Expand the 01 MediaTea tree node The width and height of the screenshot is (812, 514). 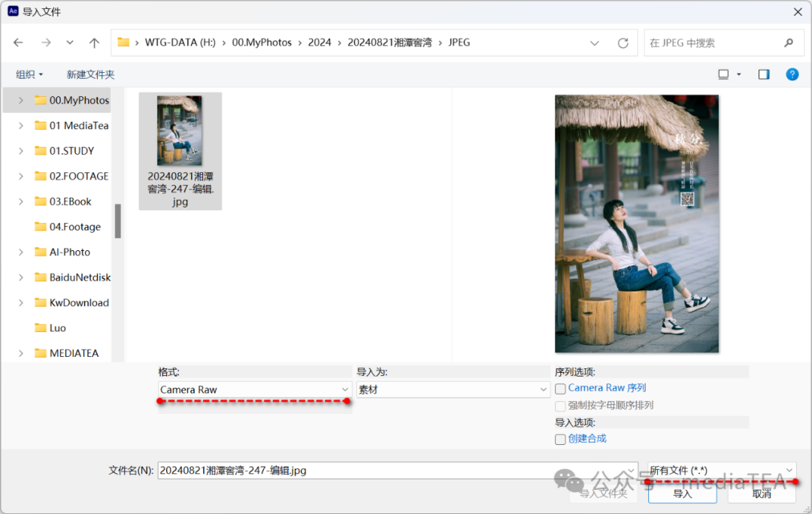(21, 125)
